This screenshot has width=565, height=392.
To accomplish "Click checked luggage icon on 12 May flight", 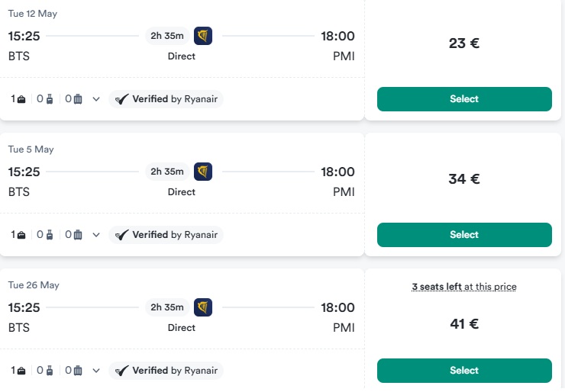I will pyautogui.click(x=78, y=99).
